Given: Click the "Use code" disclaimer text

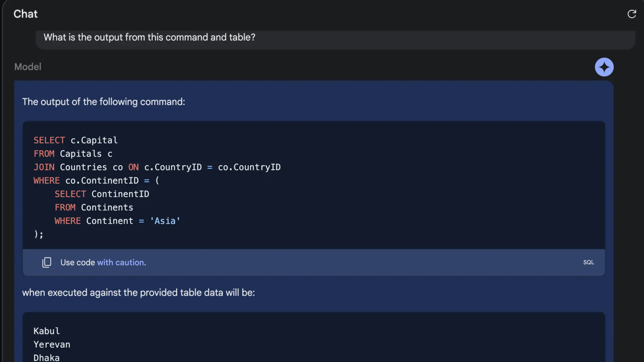Looking at the screenshot, I should pos(77,262).
